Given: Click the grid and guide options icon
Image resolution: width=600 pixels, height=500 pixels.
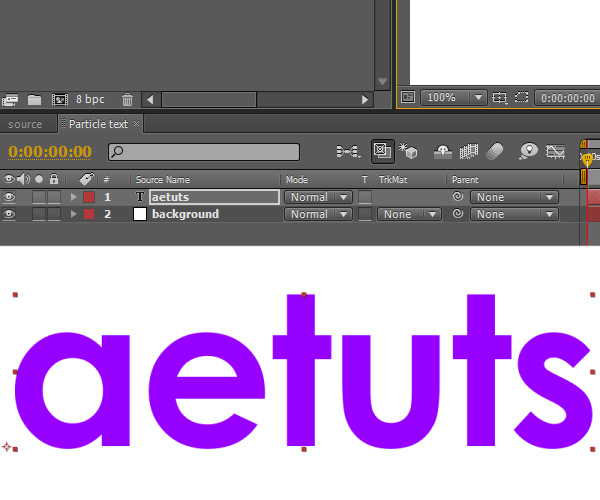Looking at the screenshot, I should [x=500, y=98].
